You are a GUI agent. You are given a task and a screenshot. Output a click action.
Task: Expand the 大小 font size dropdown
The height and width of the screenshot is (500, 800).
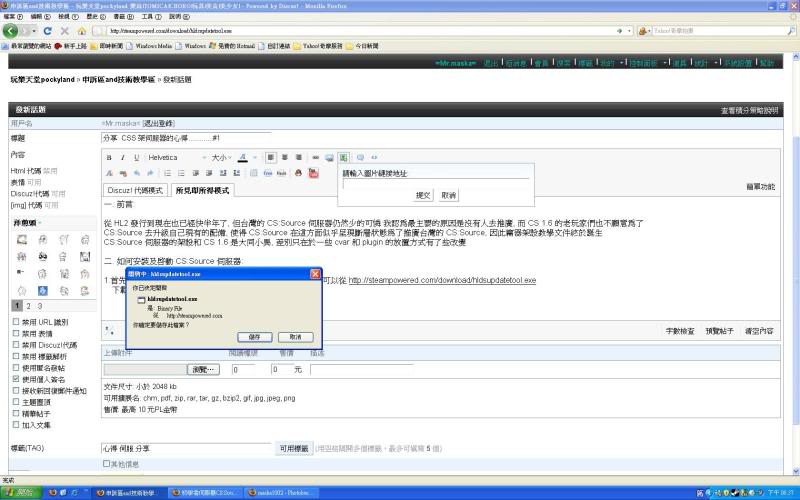221,158
